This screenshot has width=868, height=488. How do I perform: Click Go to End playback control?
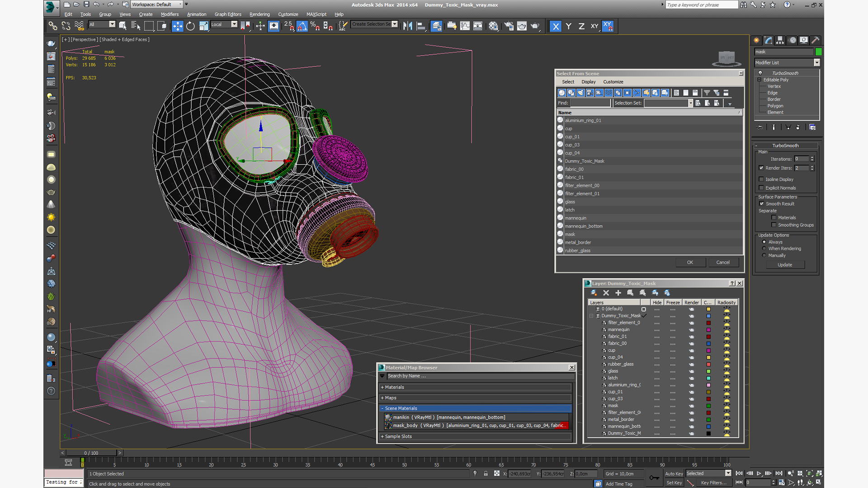click(778, 473)
